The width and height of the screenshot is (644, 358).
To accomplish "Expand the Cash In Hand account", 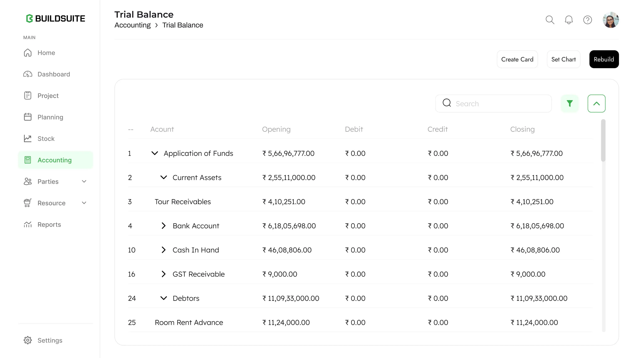I will tap(164, 250).
